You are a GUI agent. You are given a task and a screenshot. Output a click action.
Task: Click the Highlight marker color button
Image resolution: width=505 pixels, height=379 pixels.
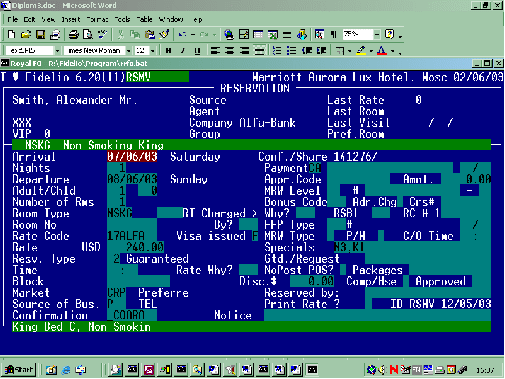click(361, 51)
